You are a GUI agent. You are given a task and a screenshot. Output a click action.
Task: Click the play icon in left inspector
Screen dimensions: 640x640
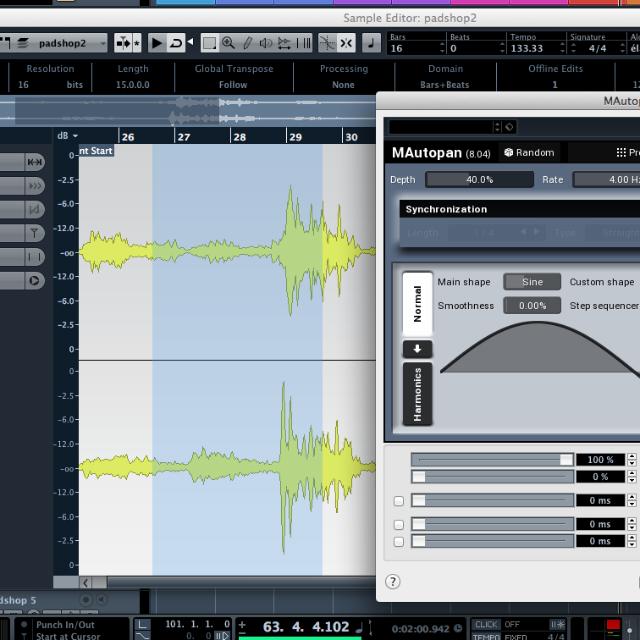coord(35,280)
